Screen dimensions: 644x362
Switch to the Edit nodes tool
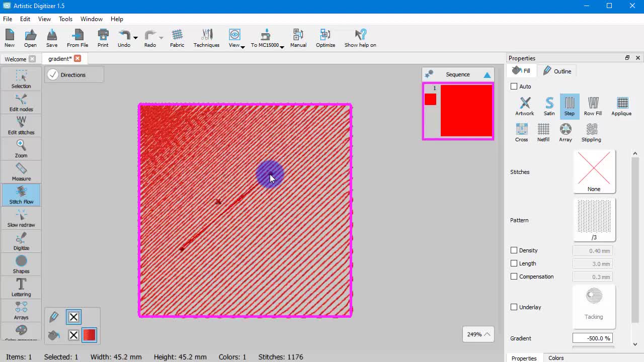(21, 103)
